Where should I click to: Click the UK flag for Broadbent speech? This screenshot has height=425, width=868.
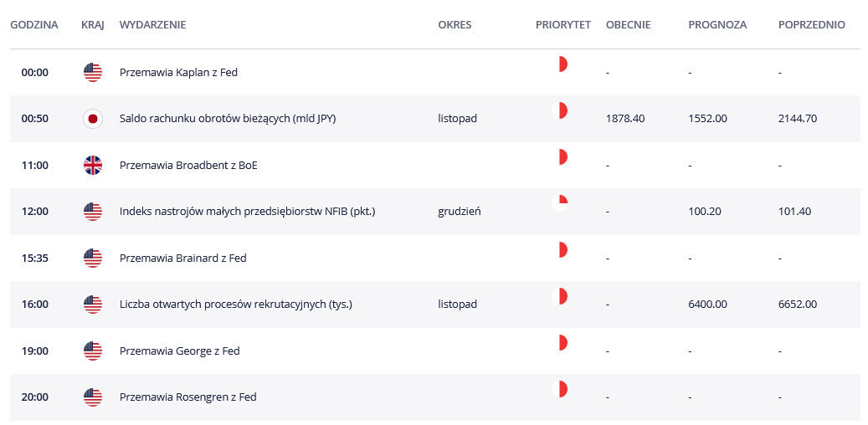click(x=93, y=166)
